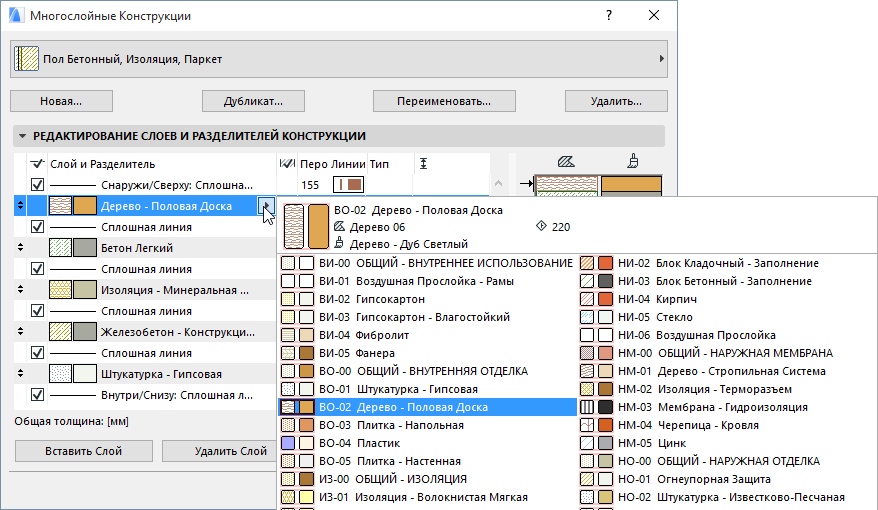Select НО-01 Огнеупорная Защита material
The height and width of the screenshot is (510, 878).
tap(727, 479)
